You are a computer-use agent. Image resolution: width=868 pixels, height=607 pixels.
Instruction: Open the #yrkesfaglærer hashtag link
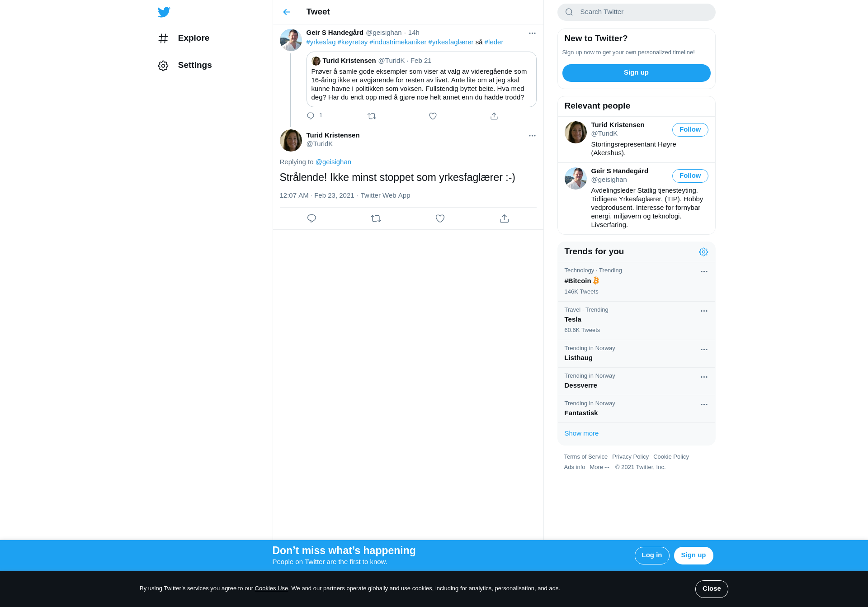click(x=451, y=42)
